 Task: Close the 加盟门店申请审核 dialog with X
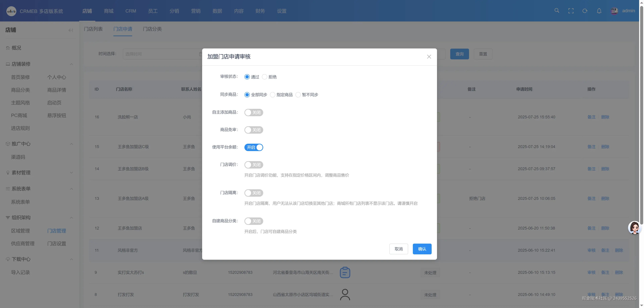(429, 57)
